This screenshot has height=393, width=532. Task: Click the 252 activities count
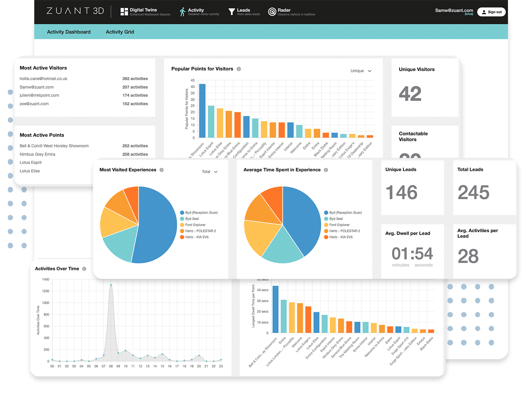point(135,146)
